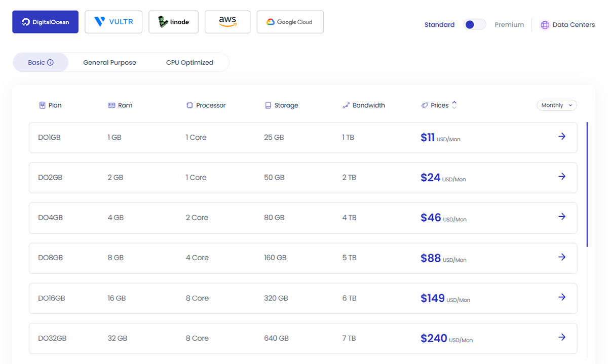Viewport: 608px width, 364px height.
Task: Click the Prices coin icon
Action: 425,105
